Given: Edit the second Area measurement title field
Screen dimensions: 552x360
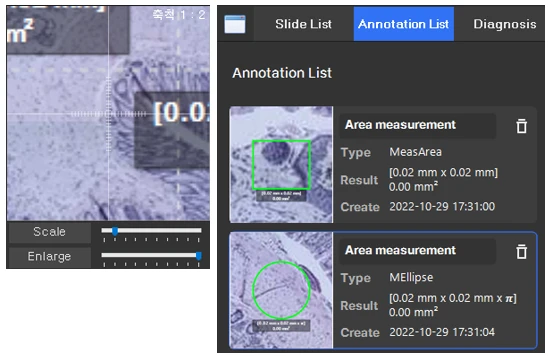Looking at the screenshot, I should [x=418, y=250].
